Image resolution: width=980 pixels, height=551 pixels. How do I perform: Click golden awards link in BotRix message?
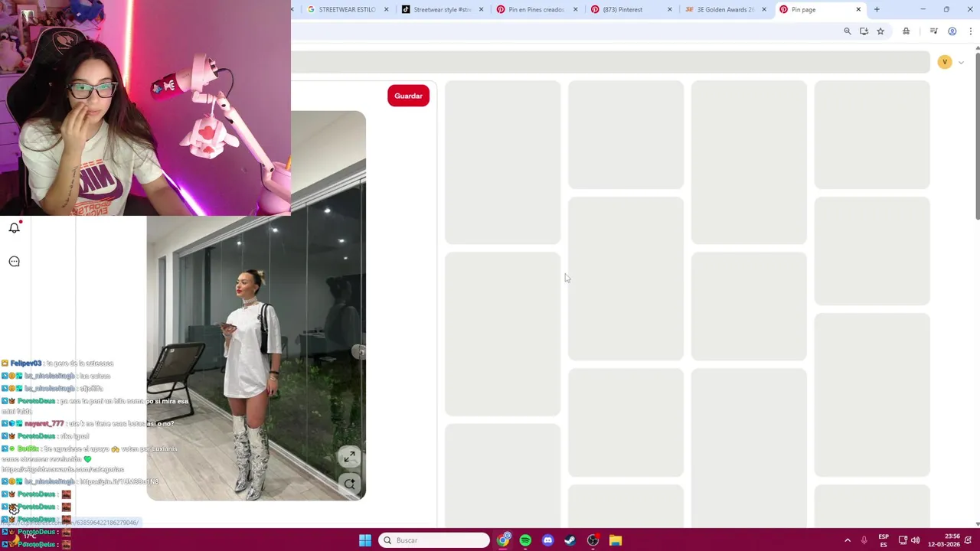pyautogui.click(x=63, y=470)
